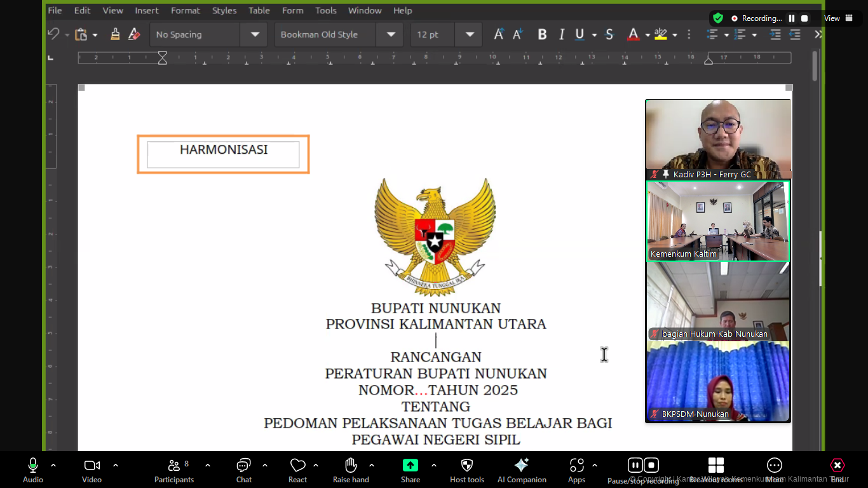
Task: Open the font color dropdown arrow
Action: tap(647, 35)
